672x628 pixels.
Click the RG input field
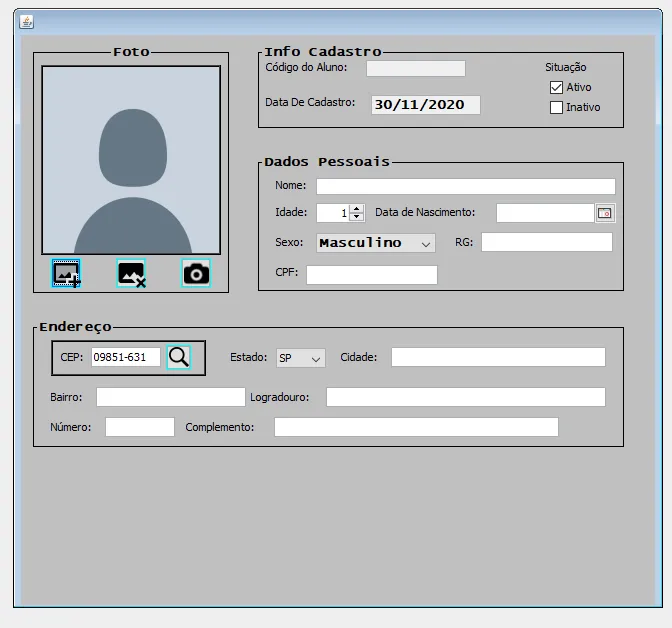[547, 242]
